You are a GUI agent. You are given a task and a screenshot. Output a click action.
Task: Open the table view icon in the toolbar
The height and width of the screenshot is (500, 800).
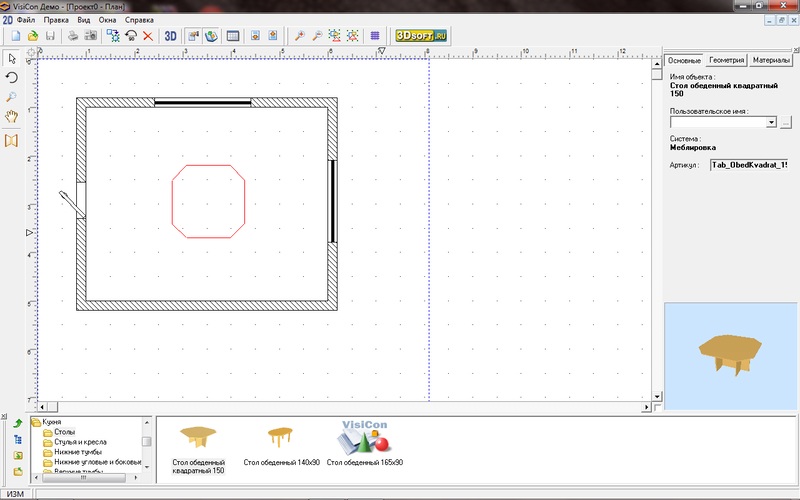(x=233, y=36)
